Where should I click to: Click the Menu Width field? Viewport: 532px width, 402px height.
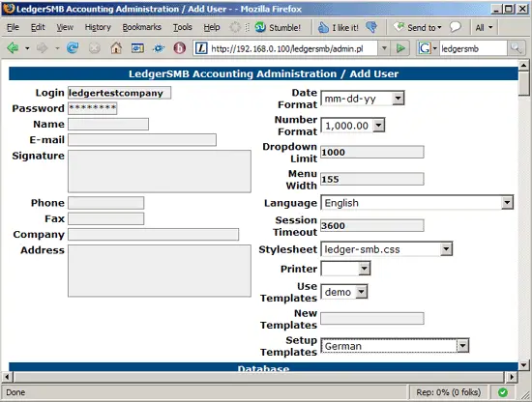click(372, 179)
